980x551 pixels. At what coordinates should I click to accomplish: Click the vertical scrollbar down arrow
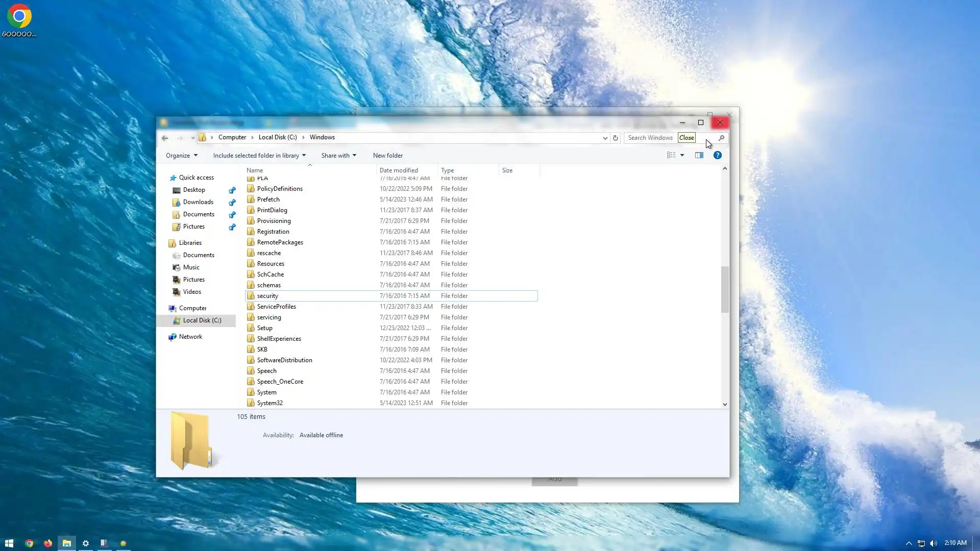click(725, 404)
